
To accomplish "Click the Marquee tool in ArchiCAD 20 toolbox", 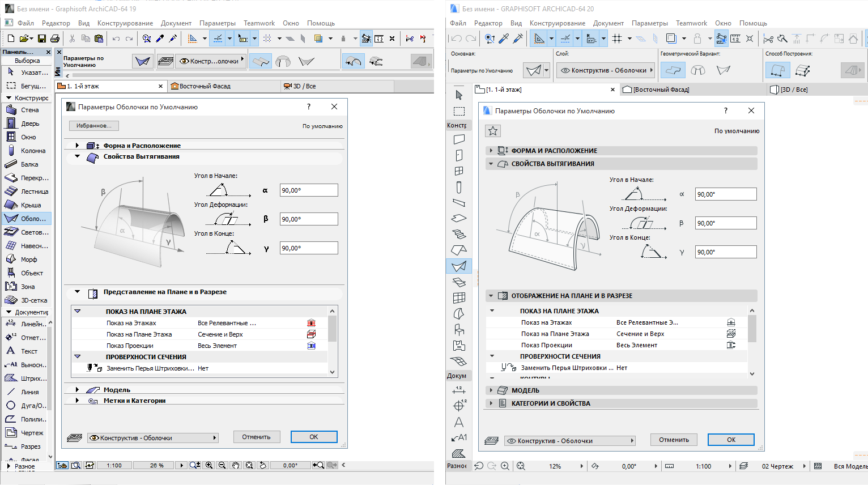I will 459,111.
